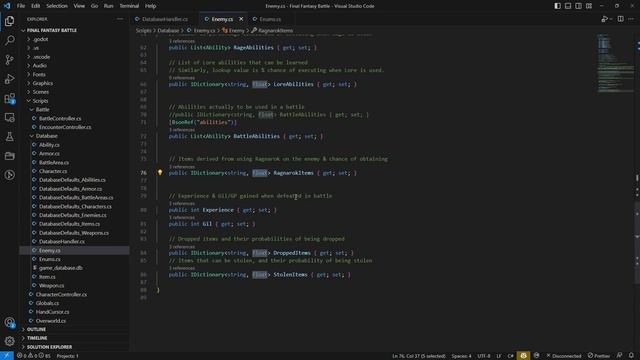This screenshot has height=360, width=640.
Task: Open remote window indicator in status bar
Action: pyautogui.click(x=7, y=356)
